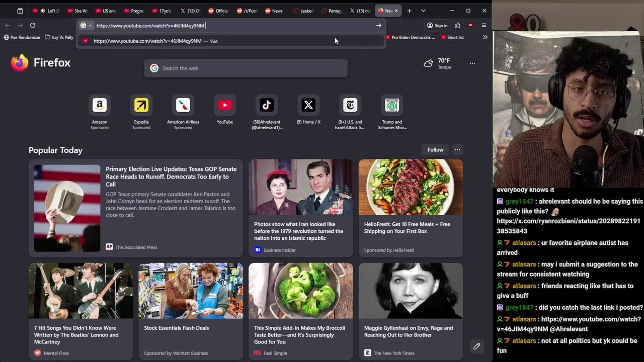Focus the 'Search the web' box

246,68
